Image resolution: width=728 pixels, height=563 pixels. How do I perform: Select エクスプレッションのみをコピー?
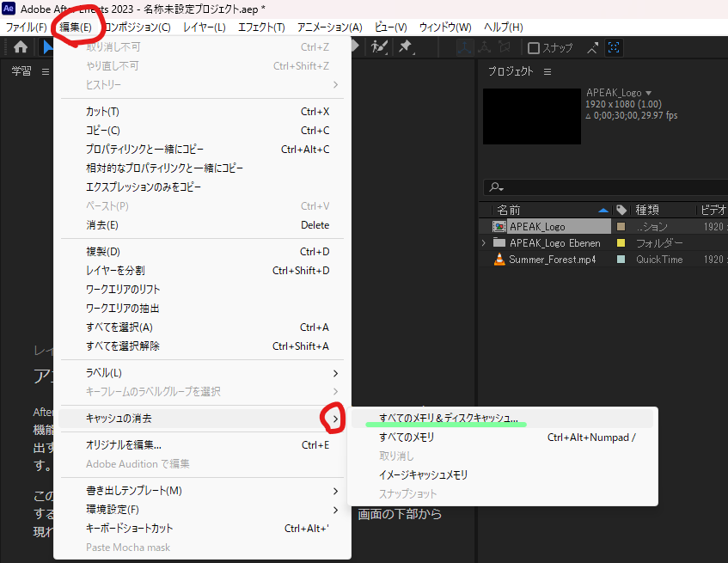[203, 187]
